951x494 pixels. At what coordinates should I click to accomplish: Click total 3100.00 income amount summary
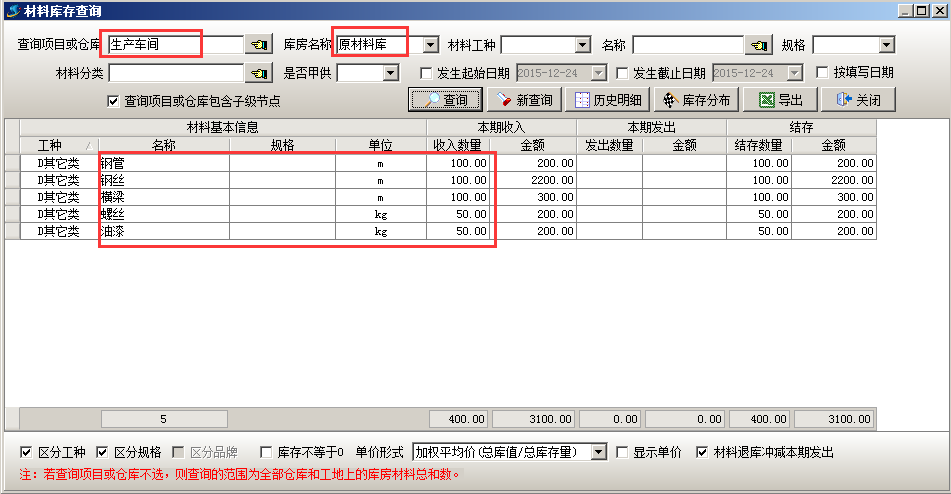pos(533,419)
